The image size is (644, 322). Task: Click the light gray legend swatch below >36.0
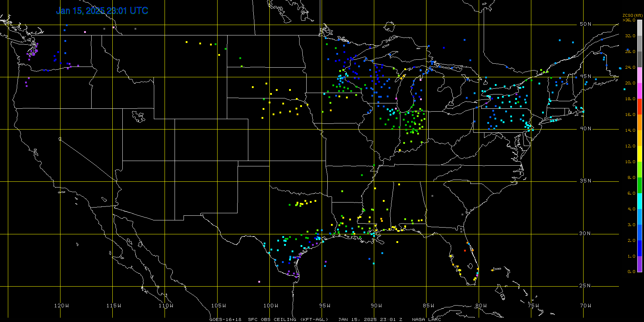(x=640, y=28)
